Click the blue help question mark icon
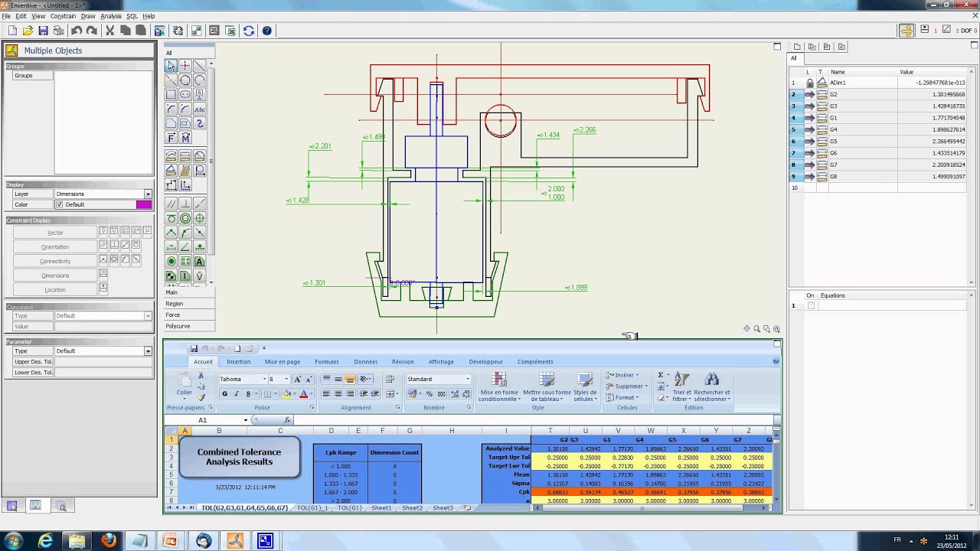 [267, 31]
